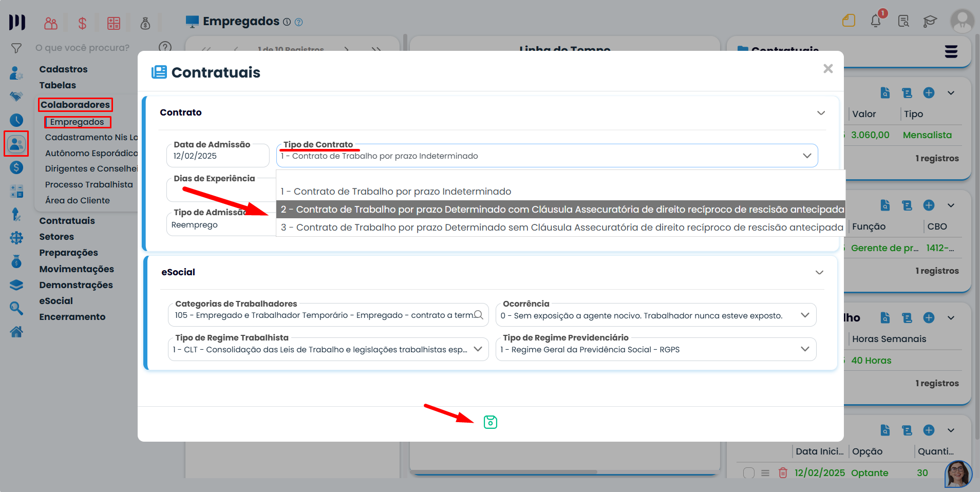
Task: Select option 2 - Determinado com Cláusula Assecuratória
Action: click(560, 210)
